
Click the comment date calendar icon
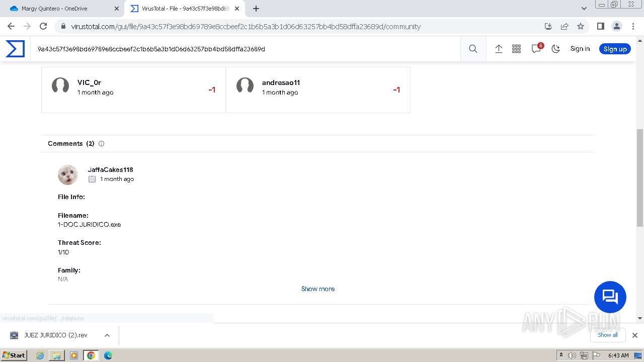pyautogui.click(x=92, y=179)
